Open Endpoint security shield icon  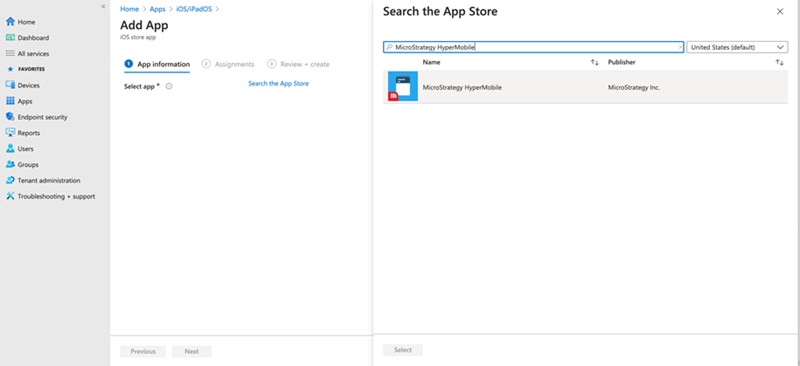tap(10, 117)
